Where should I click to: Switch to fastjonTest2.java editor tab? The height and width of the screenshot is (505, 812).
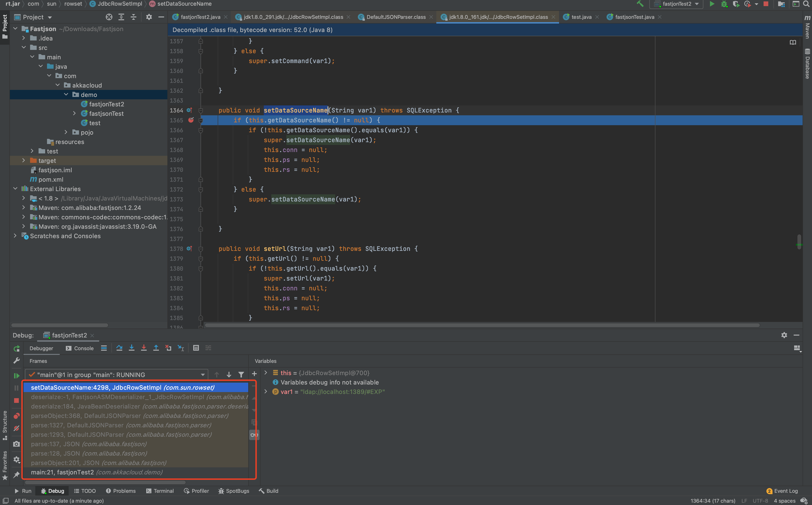point(200,17)
